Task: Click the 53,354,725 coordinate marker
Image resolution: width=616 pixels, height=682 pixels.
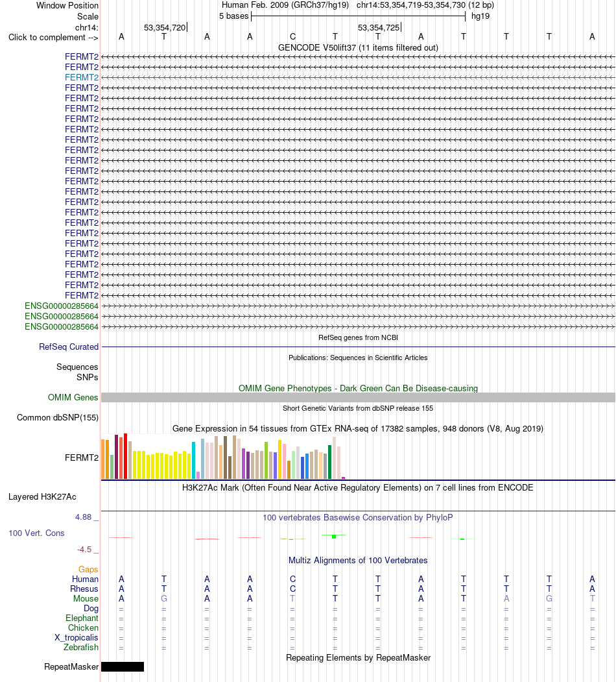Action: pyautogui.click(x=379, y=28)
